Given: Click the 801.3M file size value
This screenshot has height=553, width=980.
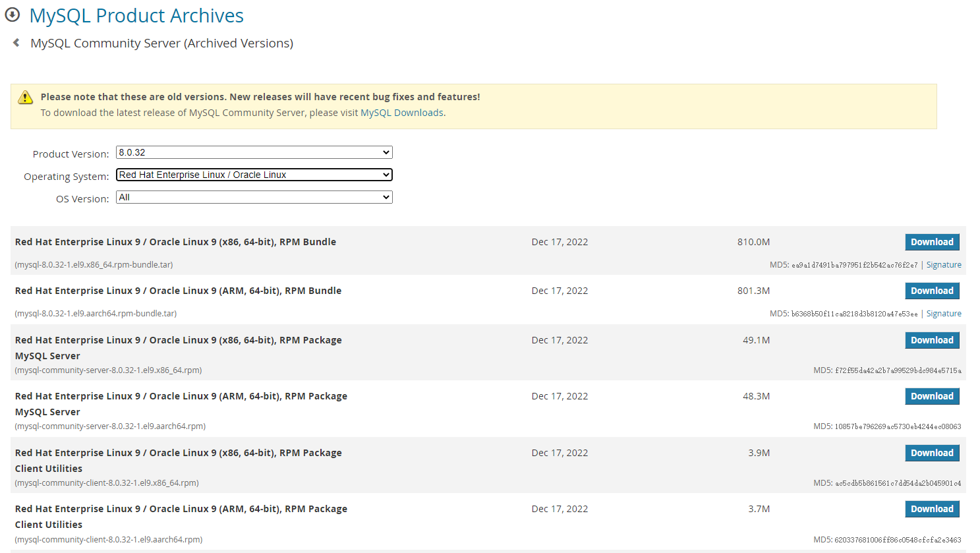Looking at the screenshot, I should (753, 291).
